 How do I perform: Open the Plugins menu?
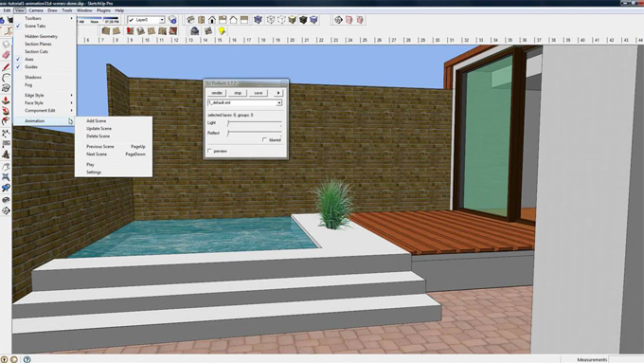coord(103,10)
